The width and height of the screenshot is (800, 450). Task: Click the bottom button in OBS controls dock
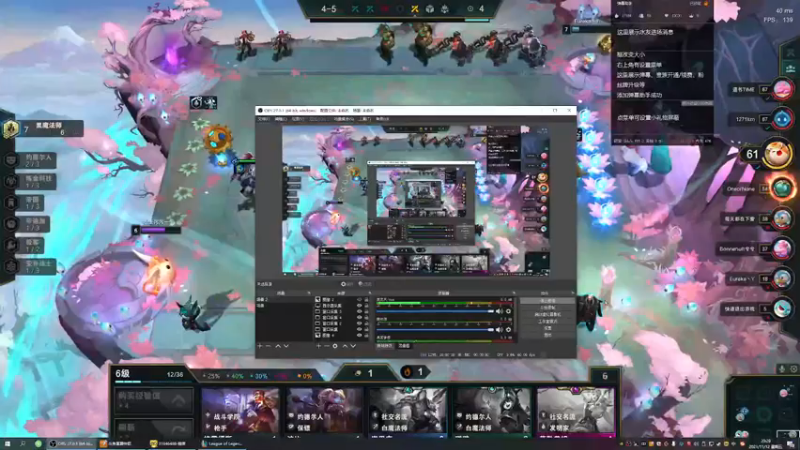coord(547,335)
